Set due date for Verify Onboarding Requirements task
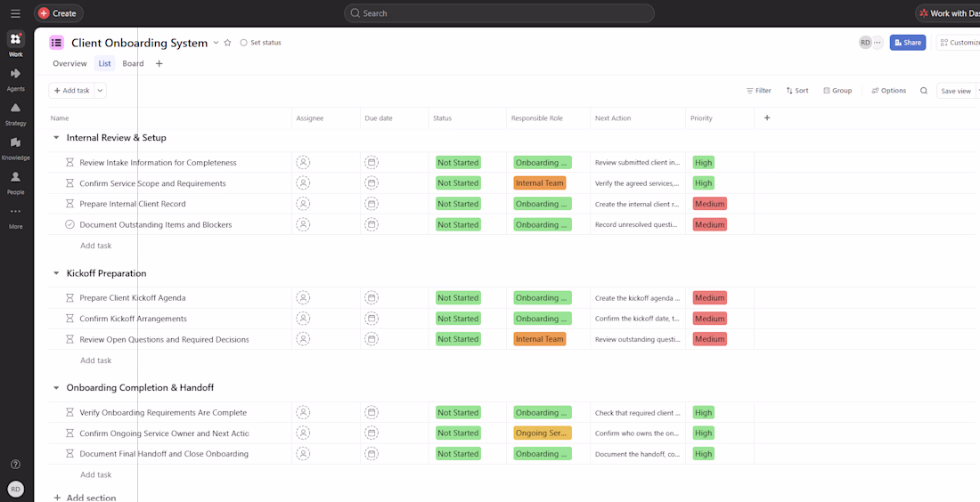 click(372, 413)
